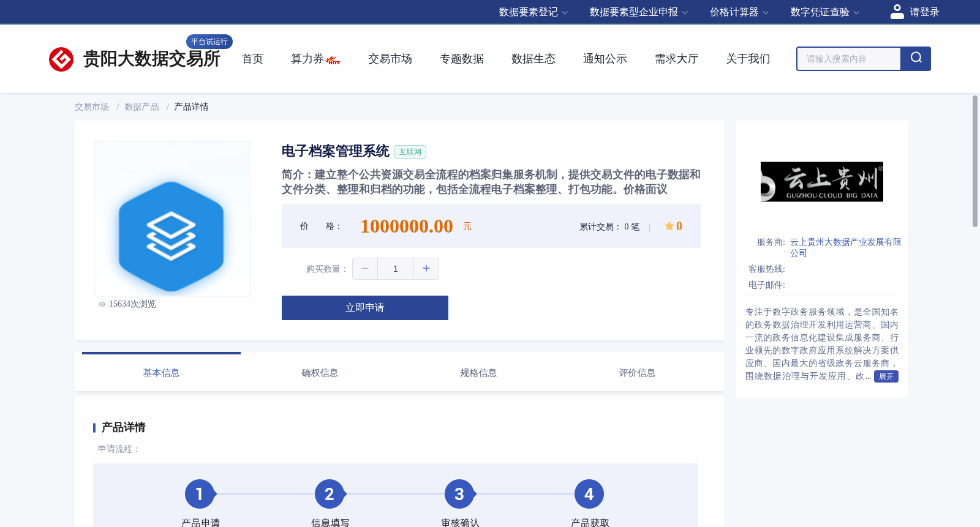Open 云上贵州大数据产业发展有限公司 provider link
This screenshot has width=980, height=527.
pos(845,248)
